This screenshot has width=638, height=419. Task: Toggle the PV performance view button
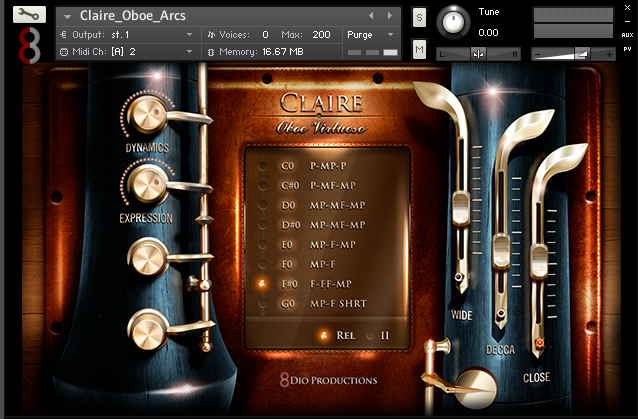[x=627, y=49]
